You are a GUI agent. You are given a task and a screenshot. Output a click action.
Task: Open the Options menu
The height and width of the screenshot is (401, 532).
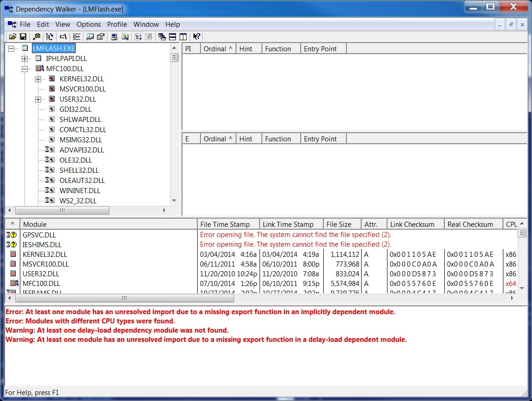point(89,24)
